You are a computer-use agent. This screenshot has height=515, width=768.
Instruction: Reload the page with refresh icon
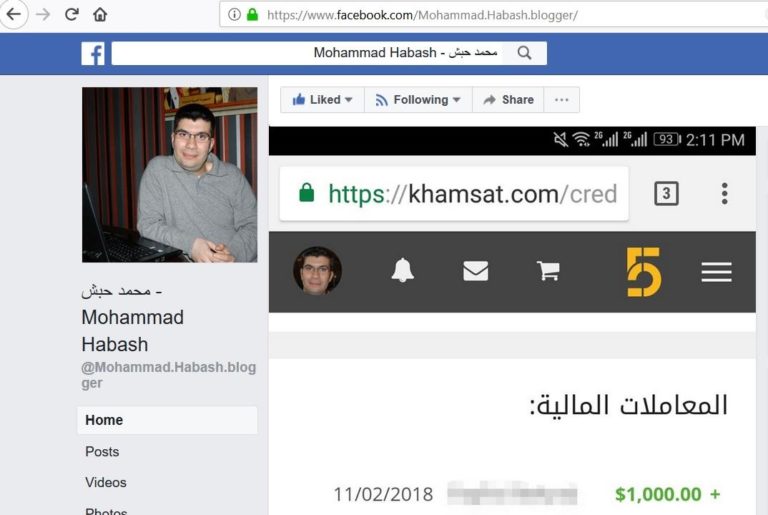click(x=72, y=14)
